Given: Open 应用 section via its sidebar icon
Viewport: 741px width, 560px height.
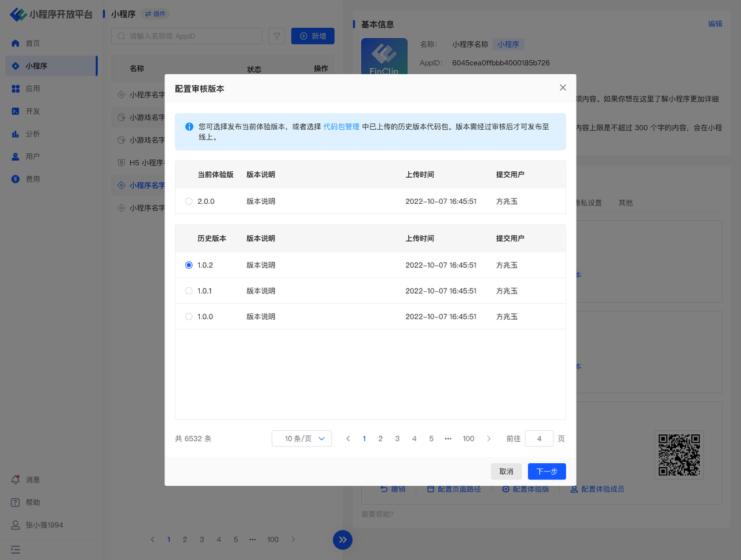Looking at the screenshot, I should click(x=16, y=89).
